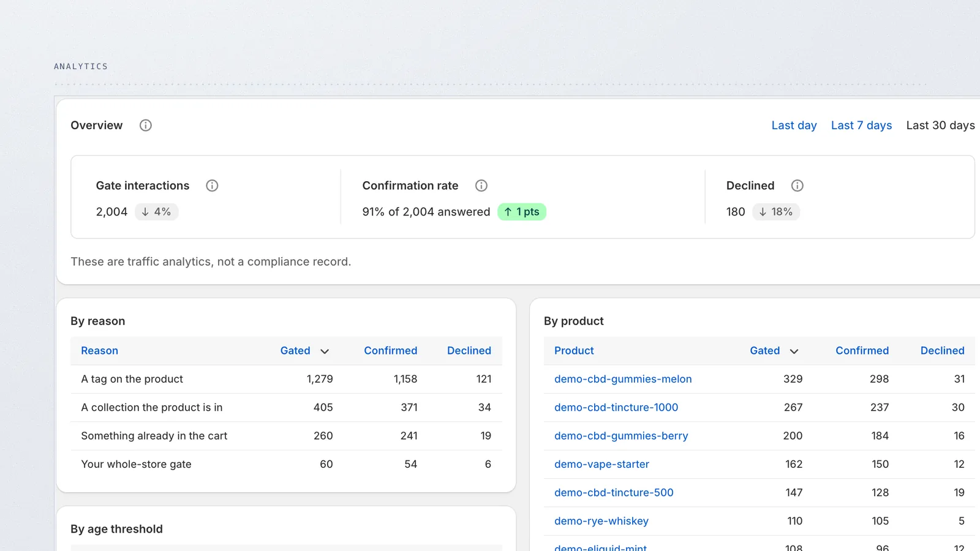The height and width of the screenshot is (551, 980).
Task: Click the '1,279' gated value
Action: pyautogui.click(x=320, y=379)
